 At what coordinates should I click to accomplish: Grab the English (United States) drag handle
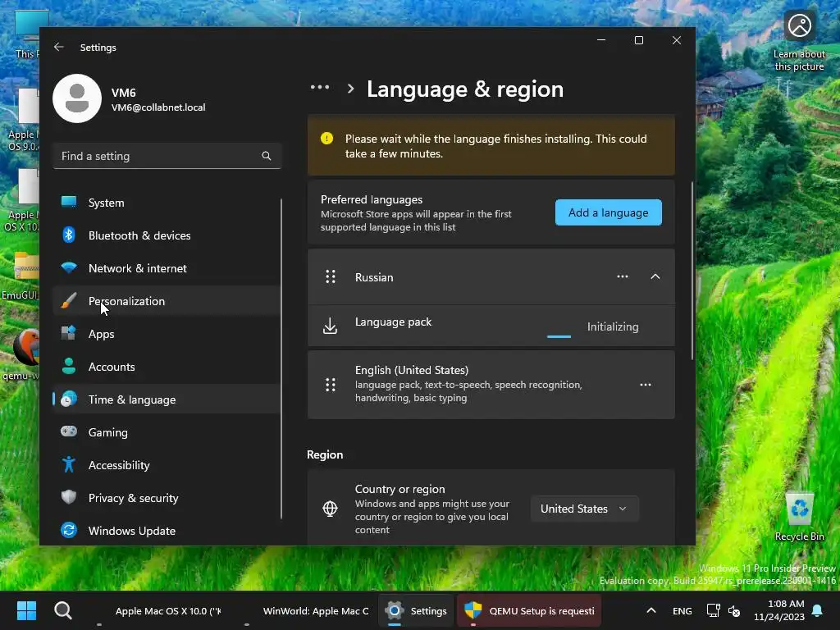(x=331, y=385)
